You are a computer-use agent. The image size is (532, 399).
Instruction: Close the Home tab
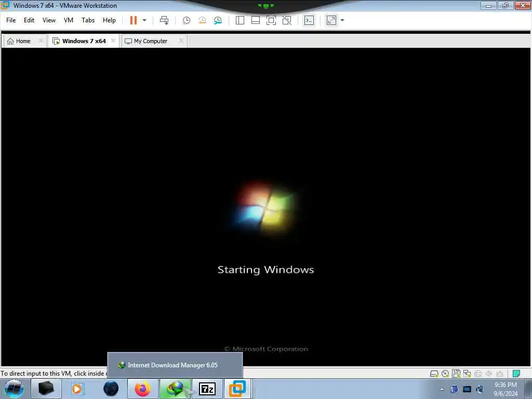coord(41,41)
